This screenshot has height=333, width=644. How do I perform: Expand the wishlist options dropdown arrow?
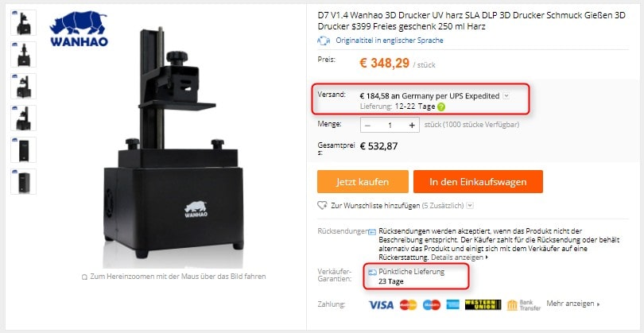(470, 205)
